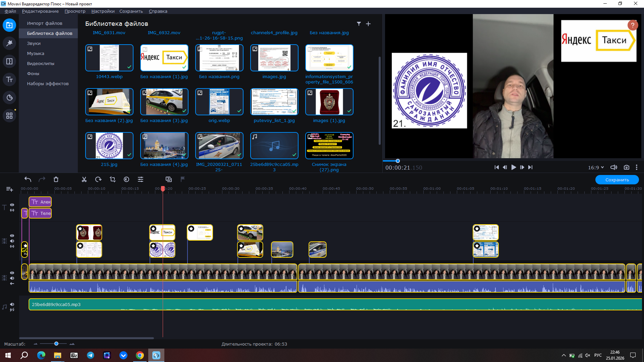Click the timeline Масштаб zoom slider
The image size is (644, 362).
click(56, 344)
